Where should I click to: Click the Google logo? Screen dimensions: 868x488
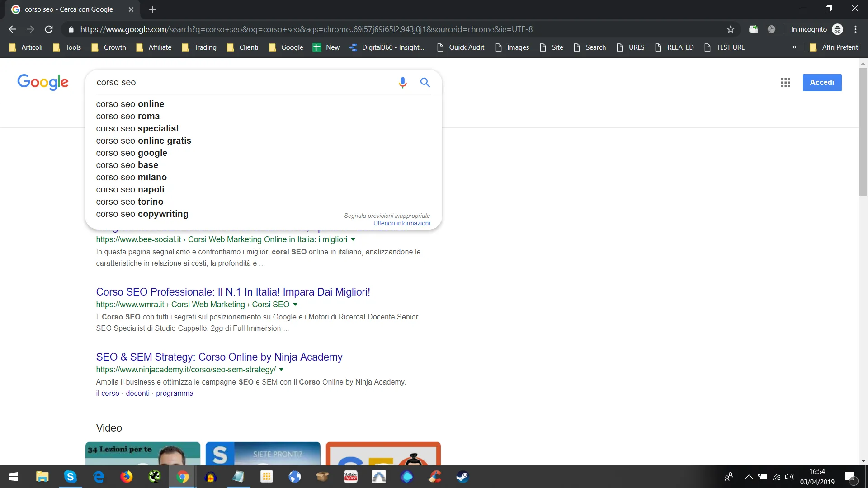(x=43, y=82)
